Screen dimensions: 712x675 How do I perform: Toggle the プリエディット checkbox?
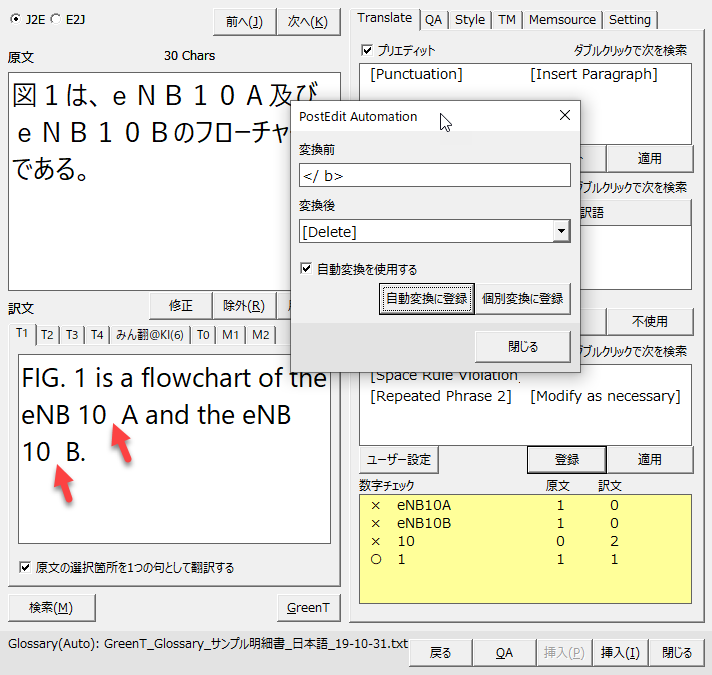(367, 50)
